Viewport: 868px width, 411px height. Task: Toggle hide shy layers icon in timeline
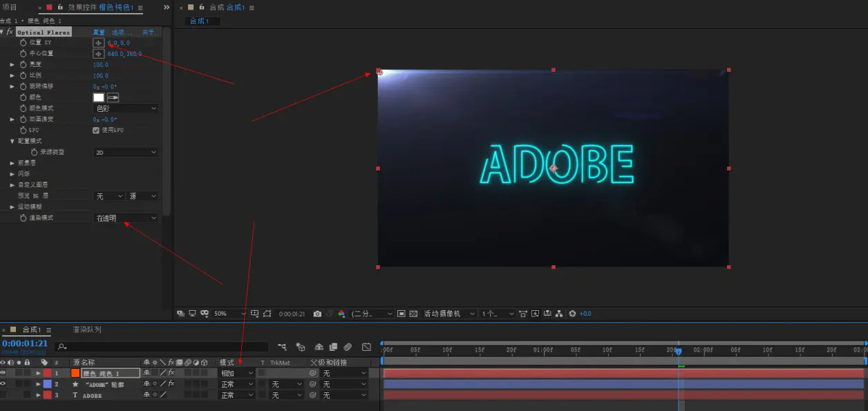319,347
